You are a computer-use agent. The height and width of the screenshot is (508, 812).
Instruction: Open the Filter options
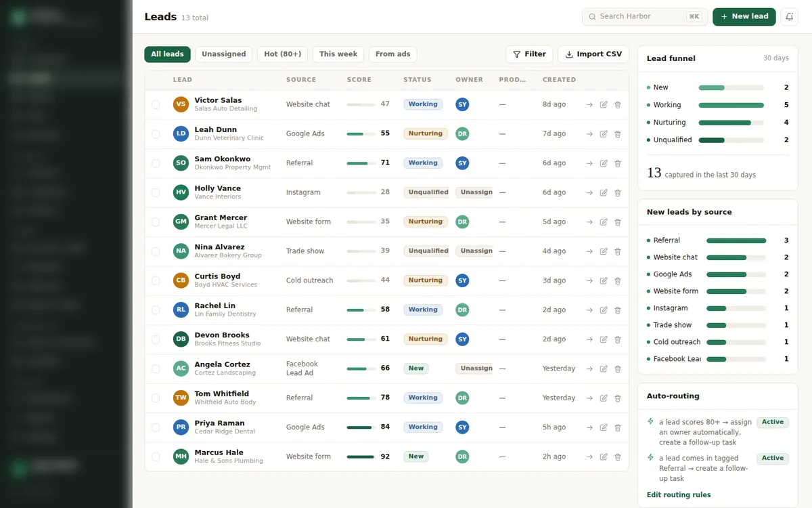[529, 54]
